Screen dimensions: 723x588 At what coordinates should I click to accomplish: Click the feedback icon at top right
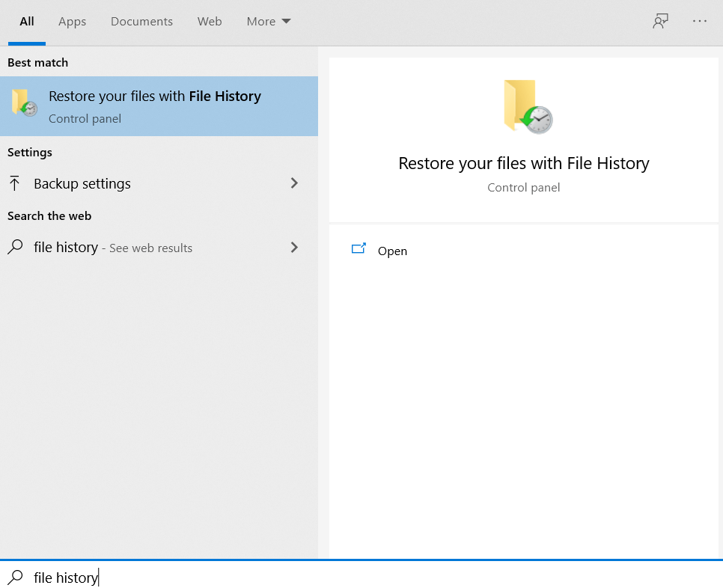[x=659, y=22]
